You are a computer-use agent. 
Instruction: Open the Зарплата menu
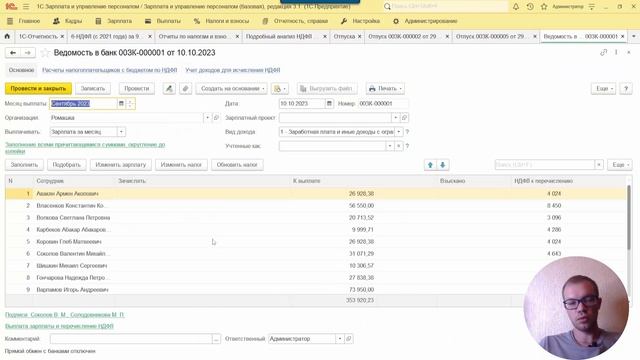[113, 21]
